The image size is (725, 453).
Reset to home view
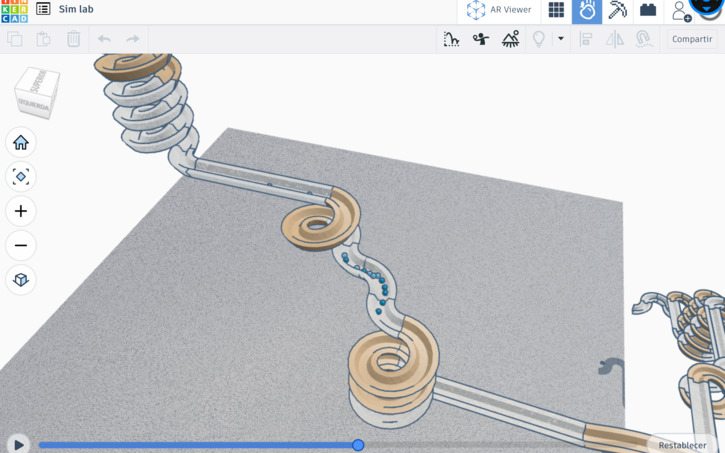[21, 142]
